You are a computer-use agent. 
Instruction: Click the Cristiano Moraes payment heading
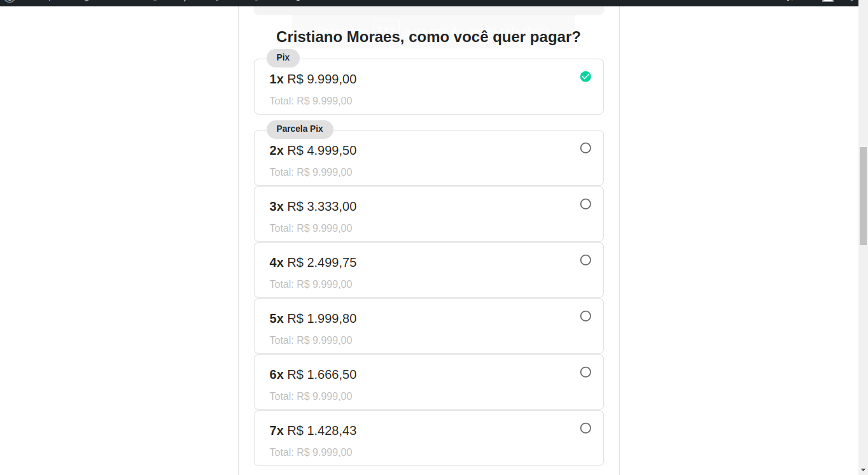pos(428,37)
